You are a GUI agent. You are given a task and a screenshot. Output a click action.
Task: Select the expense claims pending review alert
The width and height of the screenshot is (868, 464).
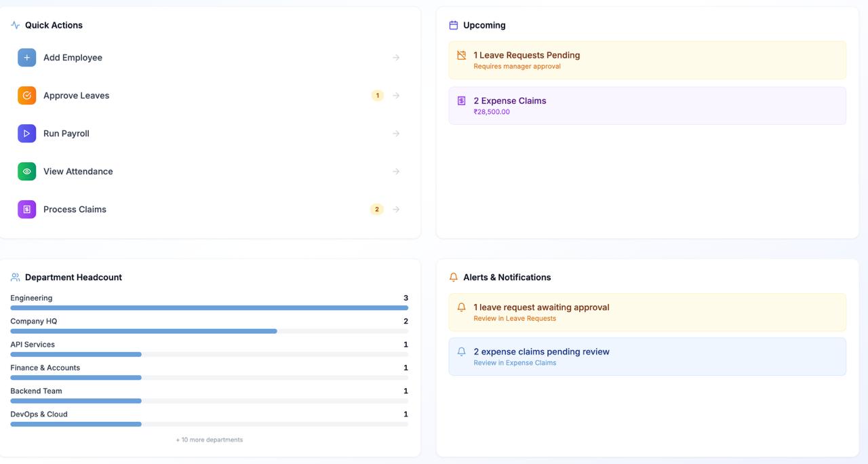[x=647, y=357]
